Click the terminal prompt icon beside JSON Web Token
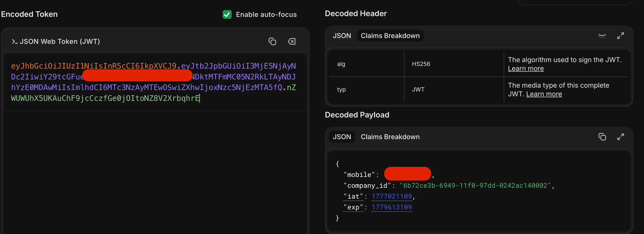 [x=14, y=42]
